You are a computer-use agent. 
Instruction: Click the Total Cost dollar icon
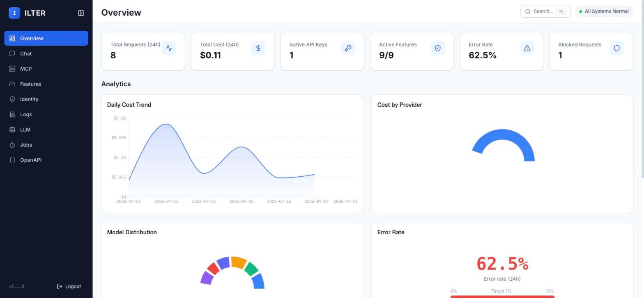258,48
